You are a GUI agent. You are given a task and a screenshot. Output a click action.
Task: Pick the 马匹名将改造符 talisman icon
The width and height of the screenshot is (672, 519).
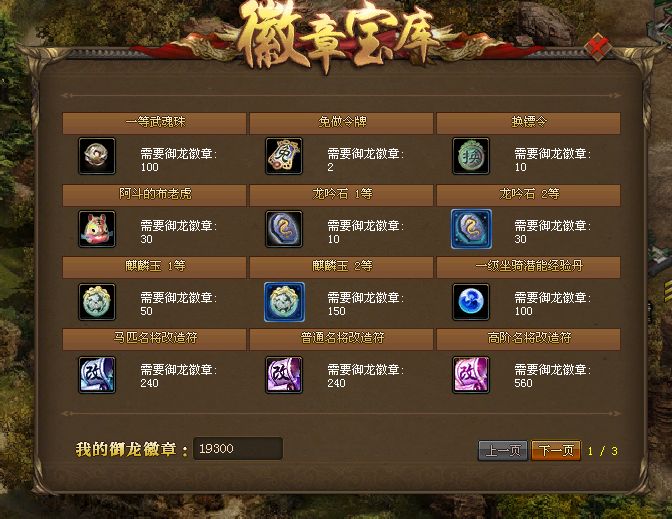click(97, 375)
